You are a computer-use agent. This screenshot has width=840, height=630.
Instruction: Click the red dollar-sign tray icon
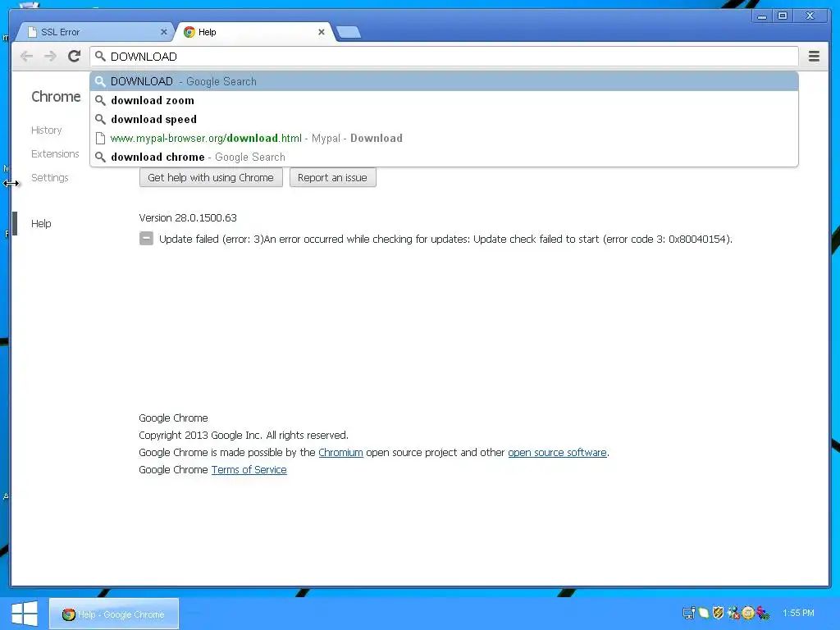[763, 613]
